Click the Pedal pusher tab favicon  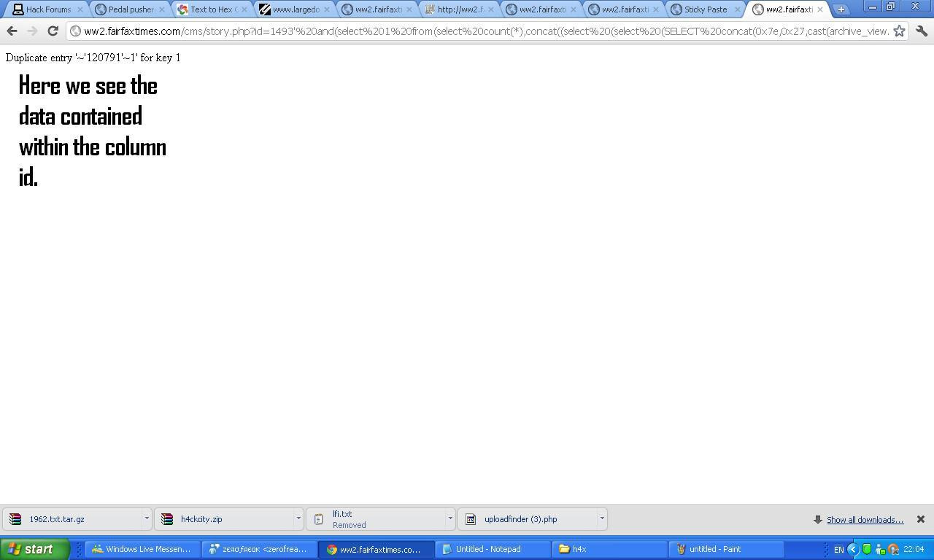click(x=101, y=9)
